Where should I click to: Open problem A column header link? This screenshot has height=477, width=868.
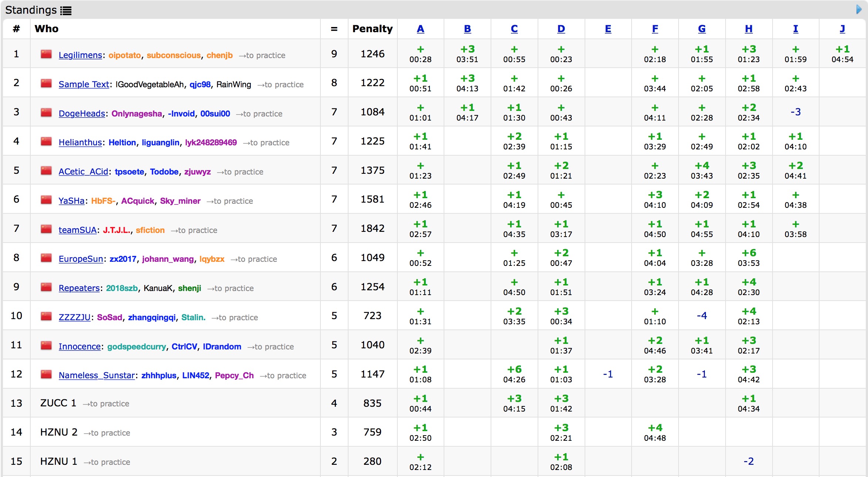click(x=420, y=29)
